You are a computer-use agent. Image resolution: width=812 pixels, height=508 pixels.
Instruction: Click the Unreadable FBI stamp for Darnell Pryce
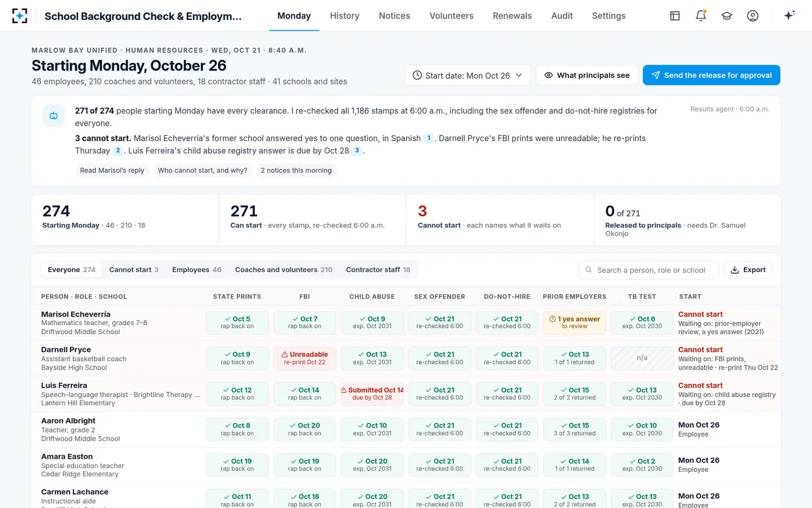304,358
